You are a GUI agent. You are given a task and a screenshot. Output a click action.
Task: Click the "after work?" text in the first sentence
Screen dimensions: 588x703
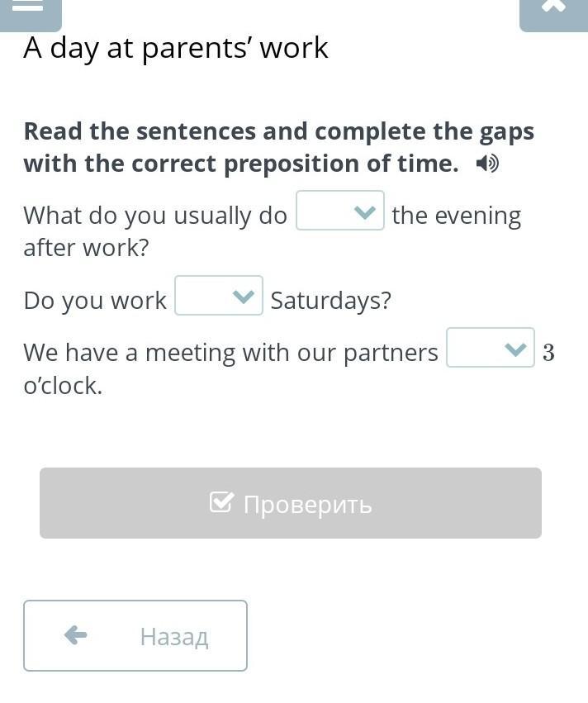point(86,248)
